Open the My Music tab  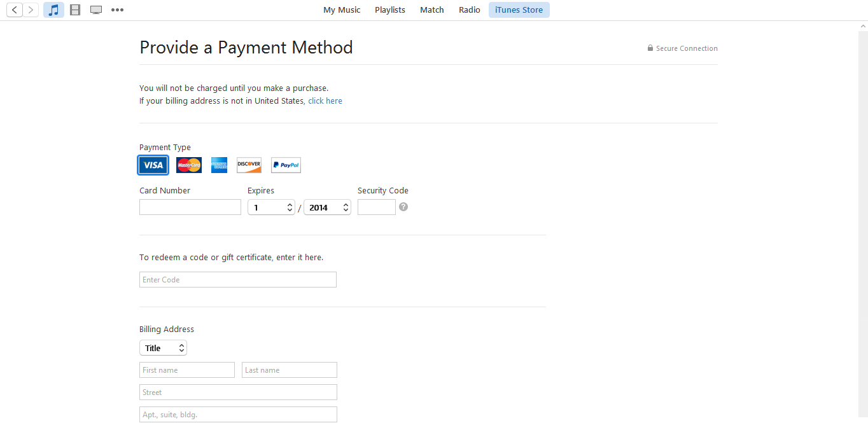342,10
